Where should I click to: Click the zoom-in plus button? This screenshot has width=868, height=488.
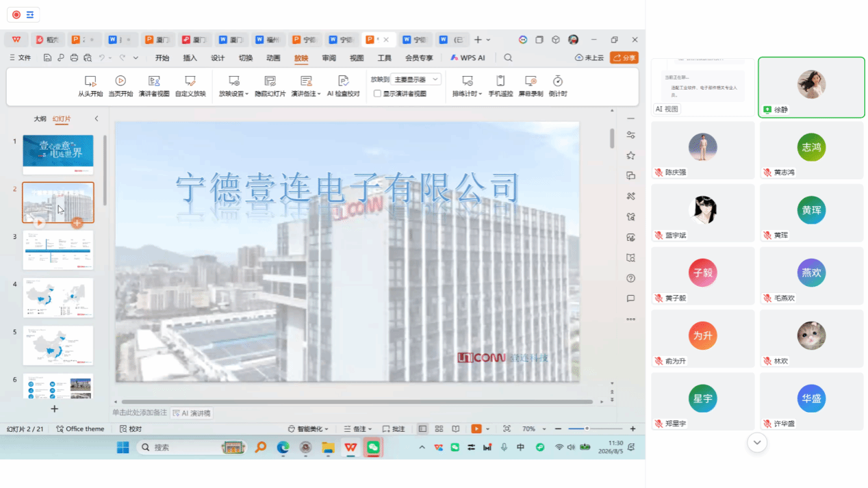pyautogui.click(x=633, y=429)
